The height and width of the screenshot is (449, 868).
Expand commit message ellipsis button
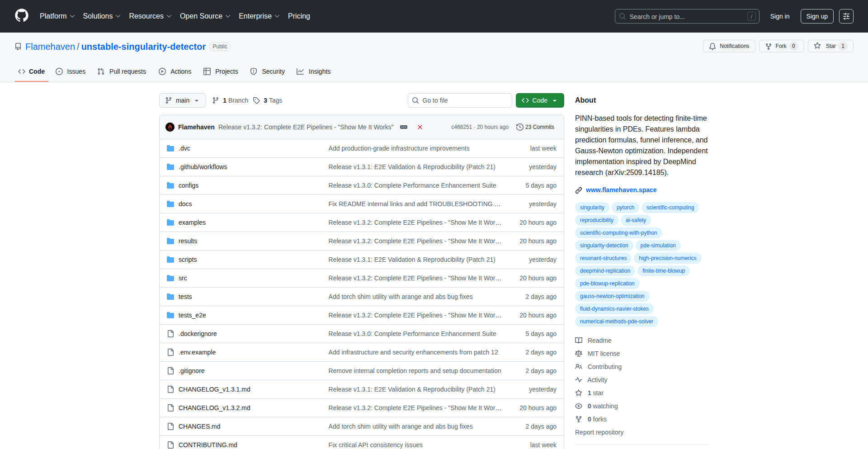pos(404,127)
